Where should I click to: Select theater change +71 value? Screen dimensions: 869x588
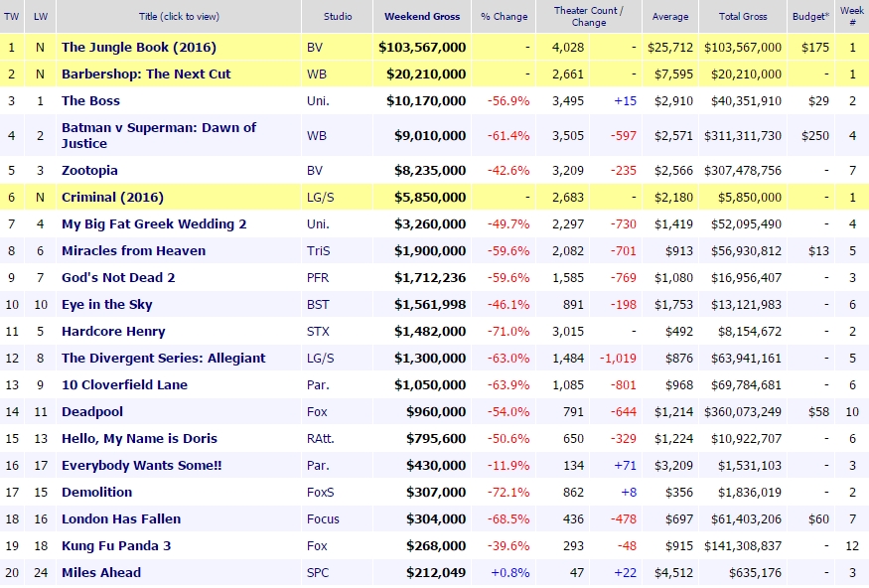625,466
